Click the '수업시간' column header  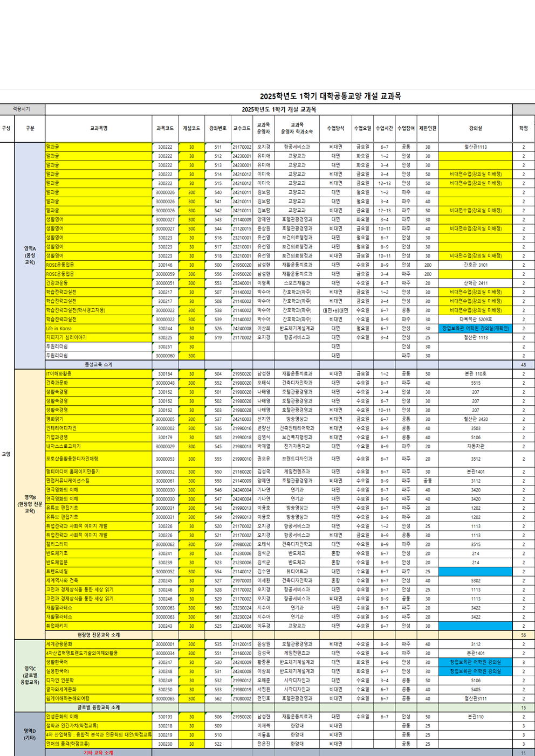point(384,128)
